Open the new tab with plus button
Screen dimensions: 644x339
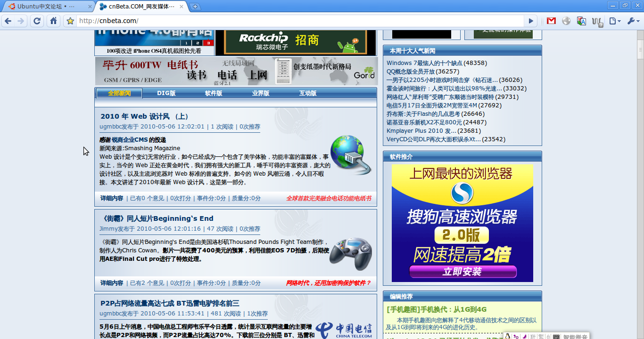[x=195, y=7]
